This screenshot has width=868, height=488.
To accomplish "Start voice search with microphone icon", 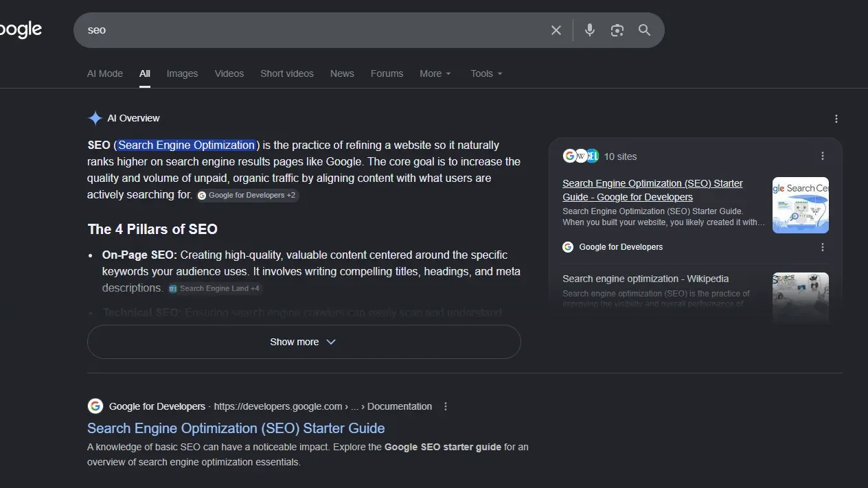I will coord(590,30).
